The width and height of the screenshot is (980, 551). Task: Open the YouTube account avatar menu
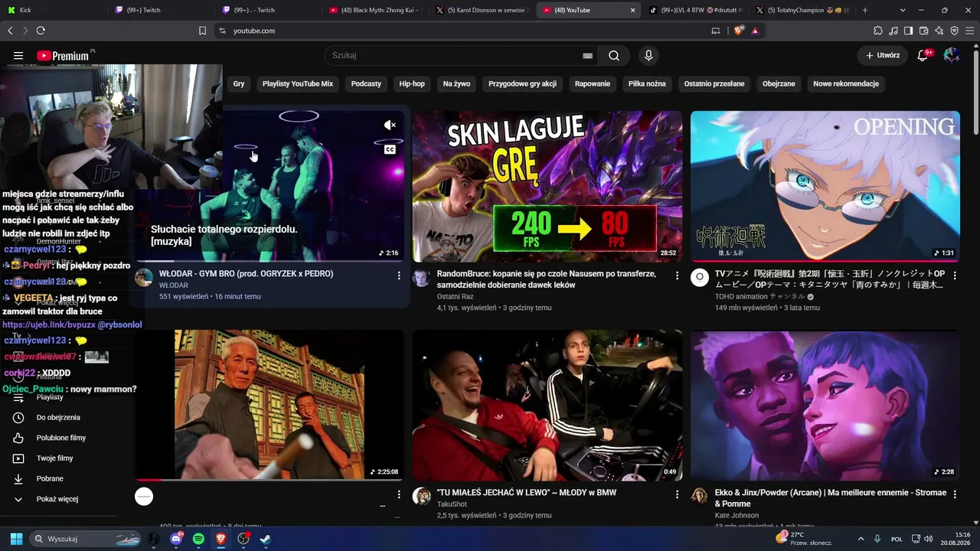point(952,55)
